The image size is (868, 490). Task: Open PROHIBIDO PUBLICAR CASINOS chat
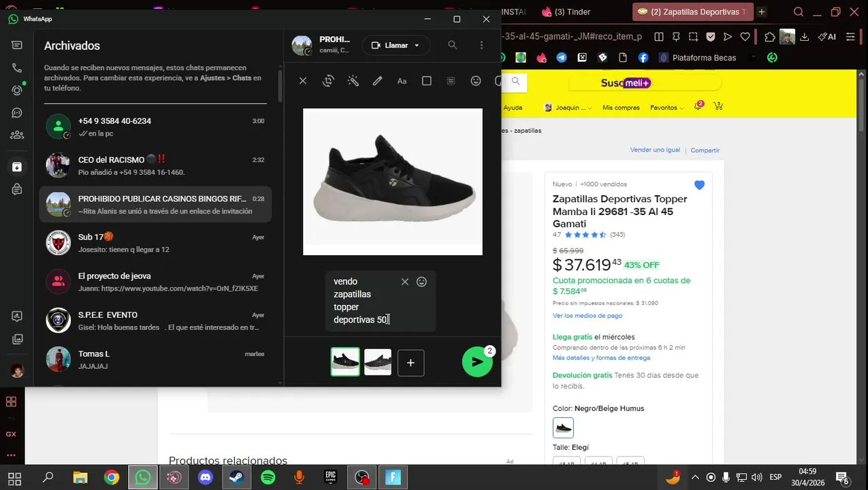pos(155,204)
